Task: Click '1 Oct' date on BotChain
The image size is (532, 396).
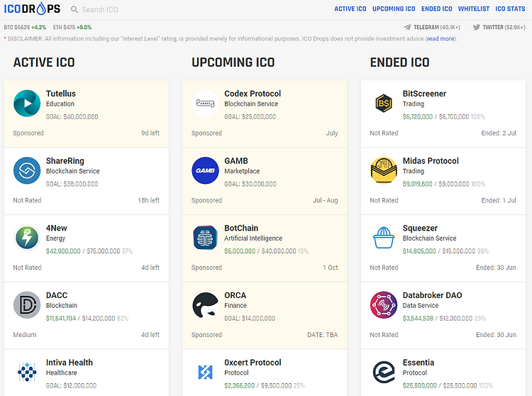Action: pyautogui.click(x=331, y=268)
